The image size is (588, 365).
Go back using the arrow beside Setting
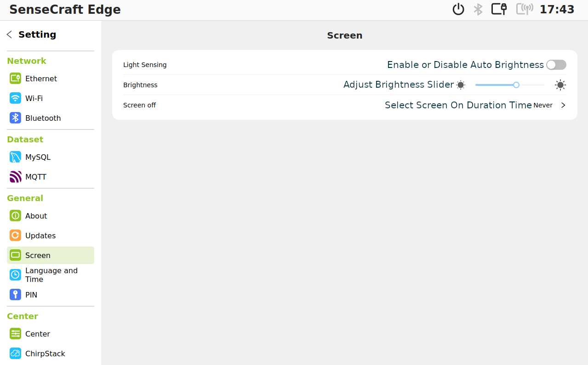9,34
